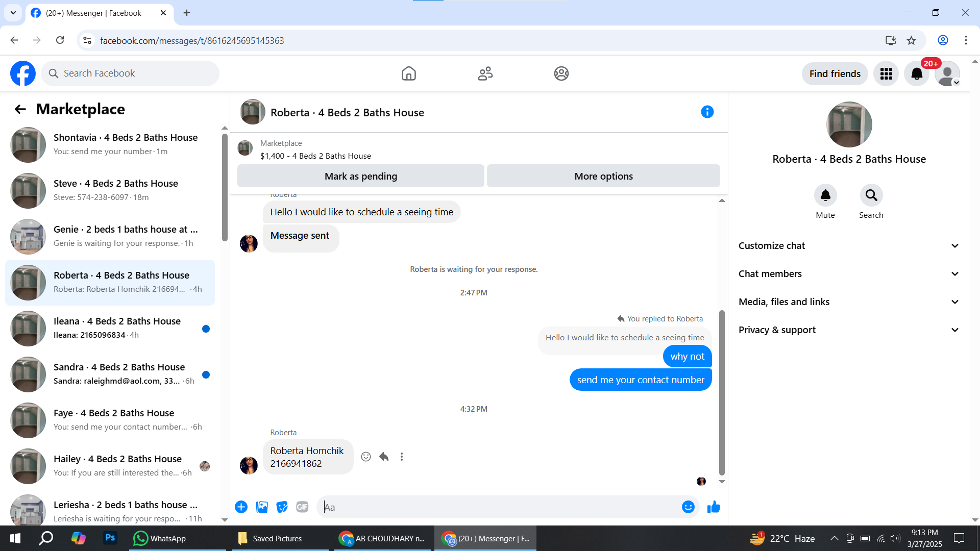Show hidden system tray icons
The height and width of the screenshot is (551, 980).
[834, 538]
